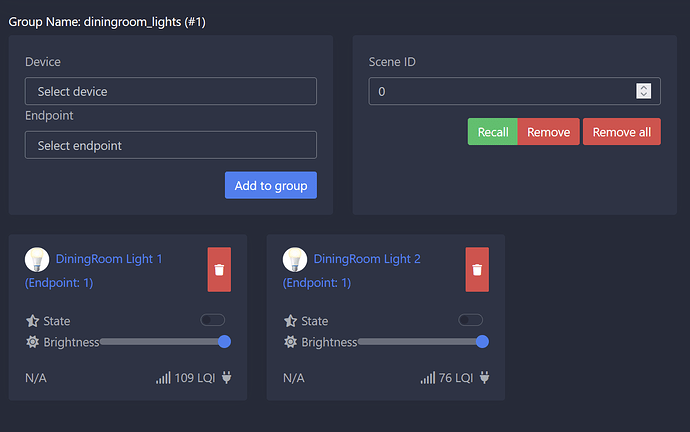Viewport: 690px width, 432px height.
Task: Focus the Scene ID input field
Action: [500, 91]
